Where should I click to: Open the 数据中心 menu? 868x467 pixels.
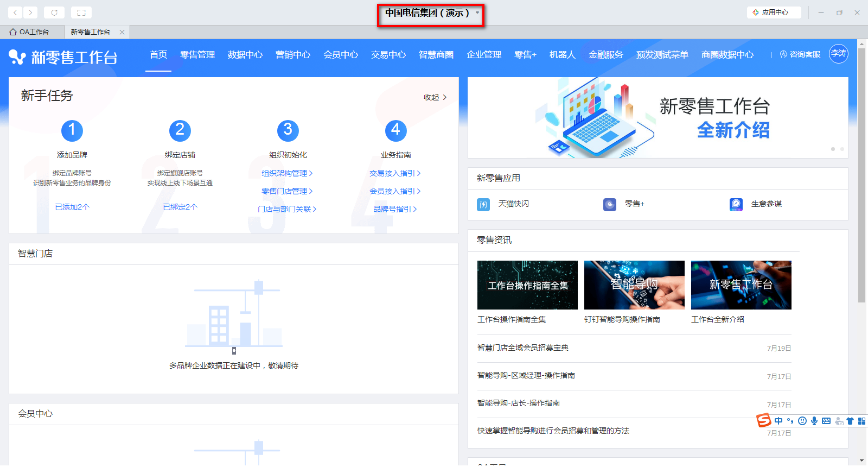tap(245, 55)
